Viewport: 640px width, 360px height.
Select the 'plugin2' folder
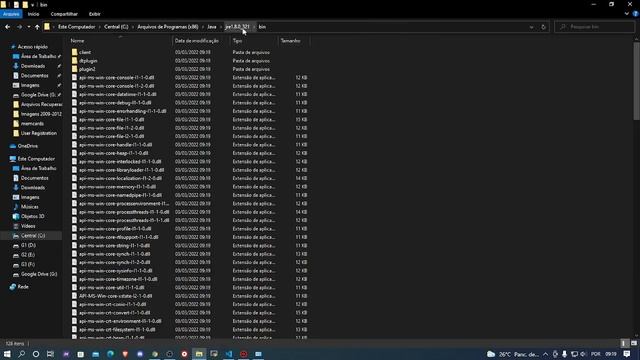[x=87, y=69]
